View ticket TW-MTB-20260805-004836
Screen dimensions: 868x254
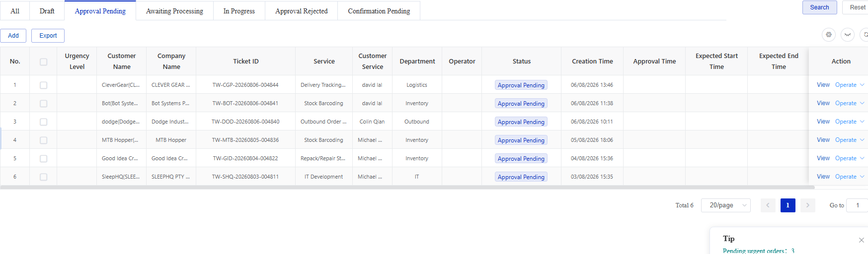pos(823,140)
